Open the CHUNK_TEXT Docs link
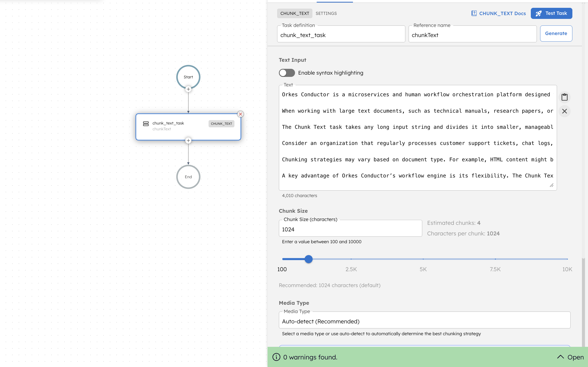The image size is (588, 367). click(502, 13)
